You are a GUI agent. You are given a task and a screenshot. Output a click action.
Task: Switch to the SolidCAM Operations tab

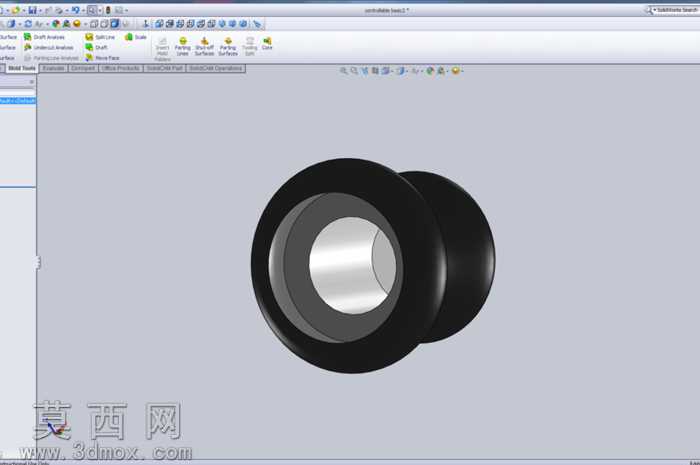pos(216,68)
